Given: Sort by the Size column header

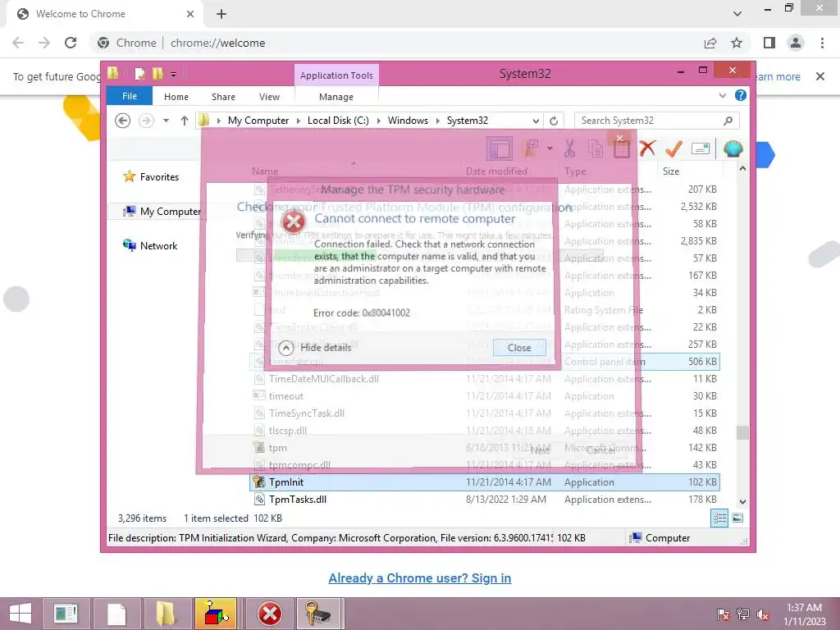Looking at the screenshot, I should (x=689, y=171).
